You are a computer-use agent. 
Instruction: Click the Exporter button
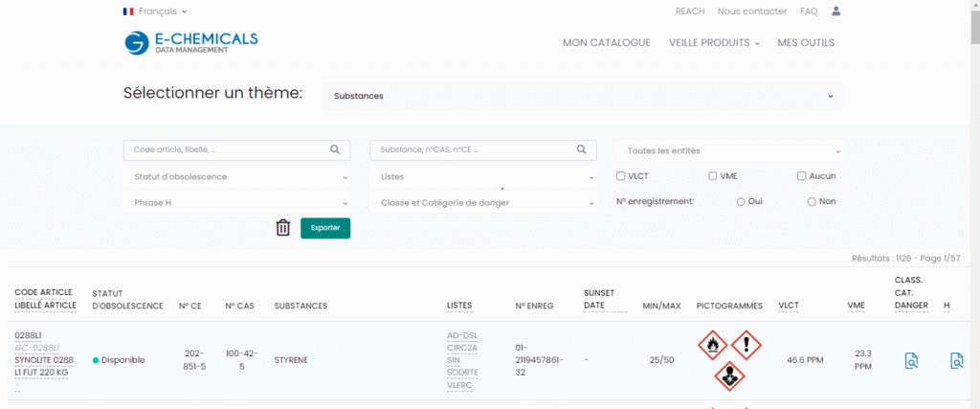coord(325,228)
